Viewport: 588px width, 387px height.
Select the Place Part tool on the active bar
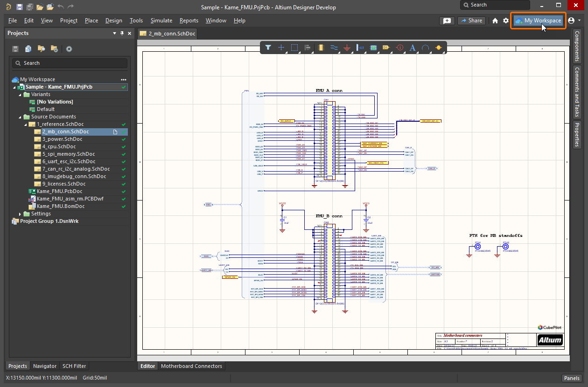(321, 48)
